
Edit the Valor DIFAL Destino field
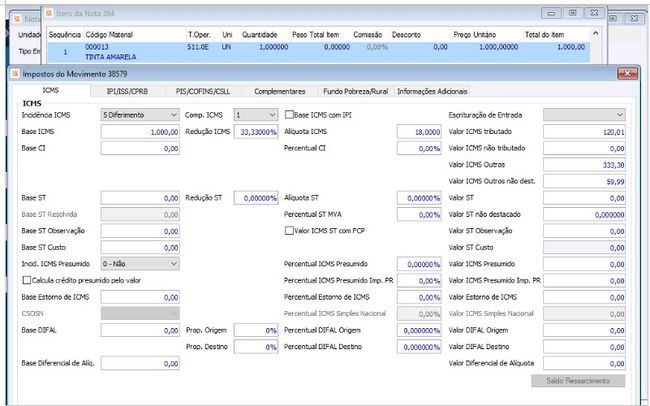point(584,347)
